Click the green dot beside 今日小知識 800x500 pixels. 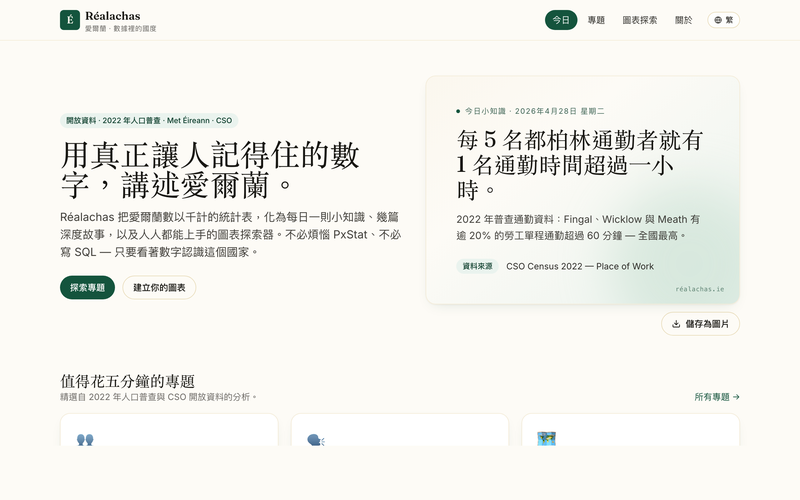point(458,111)
